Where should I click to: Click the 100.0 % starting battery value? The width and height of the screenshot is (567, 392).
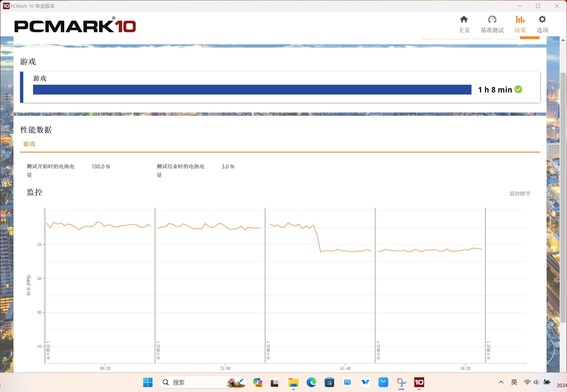[101, 167]
